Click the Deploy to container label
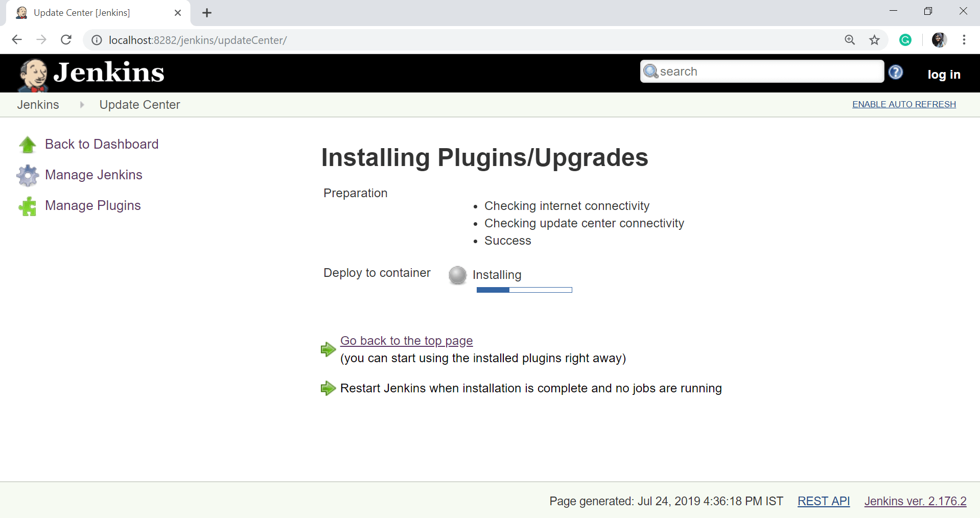 click(x=377, y=273)
